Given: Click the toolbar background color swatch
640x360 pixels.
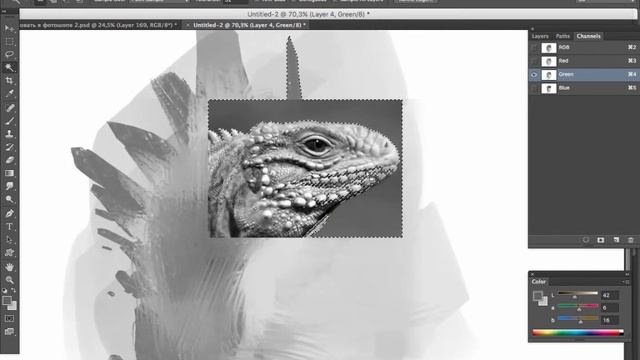Looking at the screenshot, I should point(13,306).
